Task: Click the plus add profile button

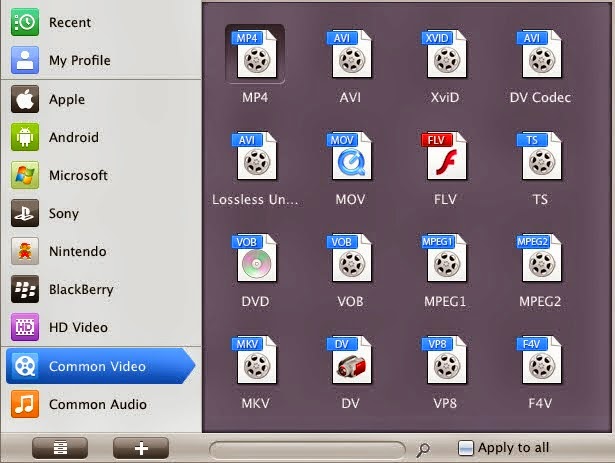Action: (x=141, y=448)
